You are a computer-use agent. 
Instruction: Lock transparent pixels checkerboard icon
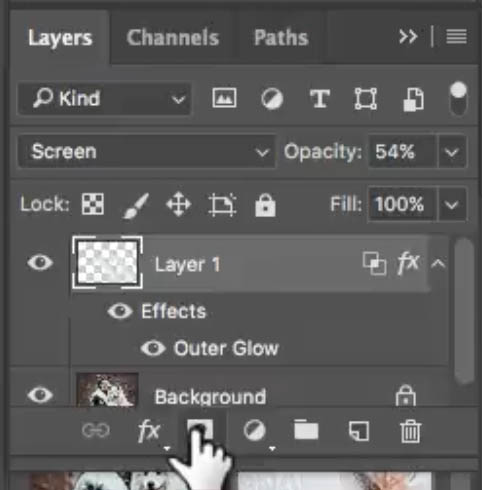[x=93, y=204]
